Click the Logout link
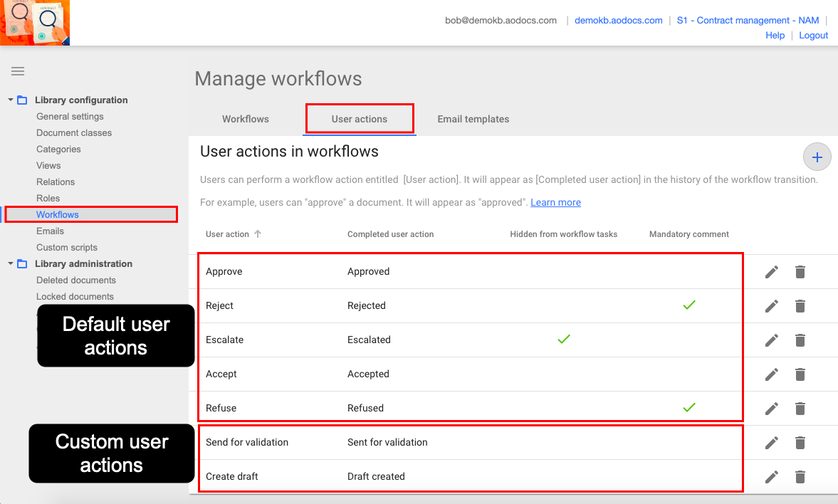This screenshot has height=504, width=838. (x=813, y=36)
